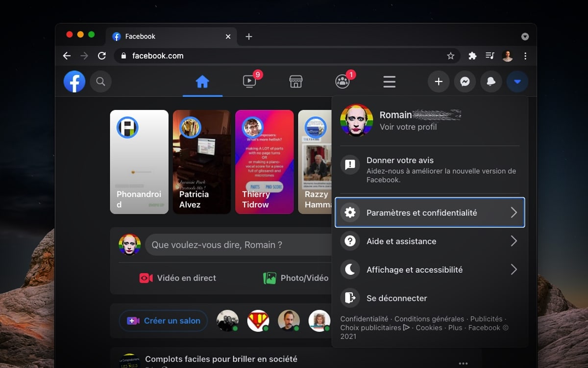The width and height of the screenshot is (588, 368).
Task: Open the media control icon in Chrome toolbar
Action: (490, 56)
